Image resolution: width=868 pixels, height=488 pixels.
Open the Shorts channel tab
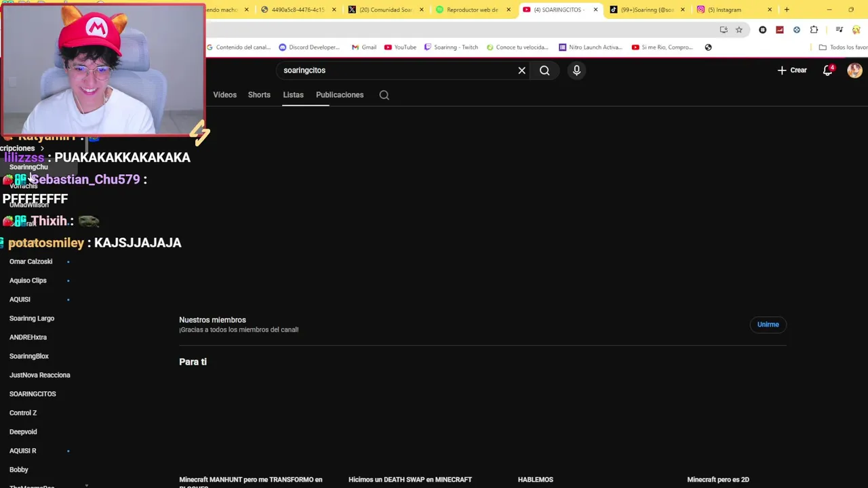coord(259,95)
